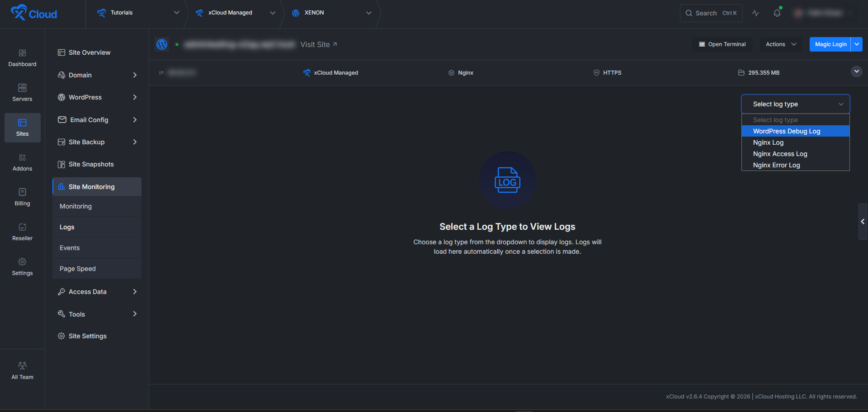Expand the Tools menu
The image size is (868, 412).
(97, 314)
